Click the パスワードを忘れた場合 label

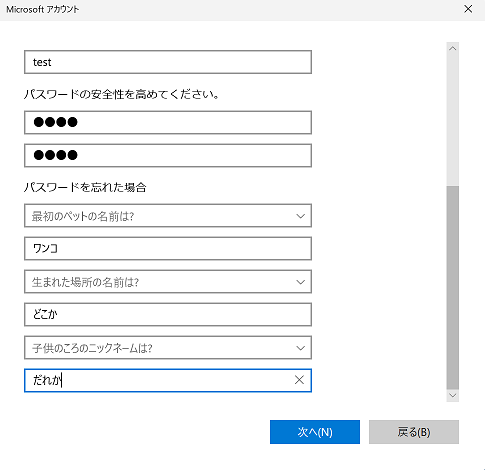[85, 187]
